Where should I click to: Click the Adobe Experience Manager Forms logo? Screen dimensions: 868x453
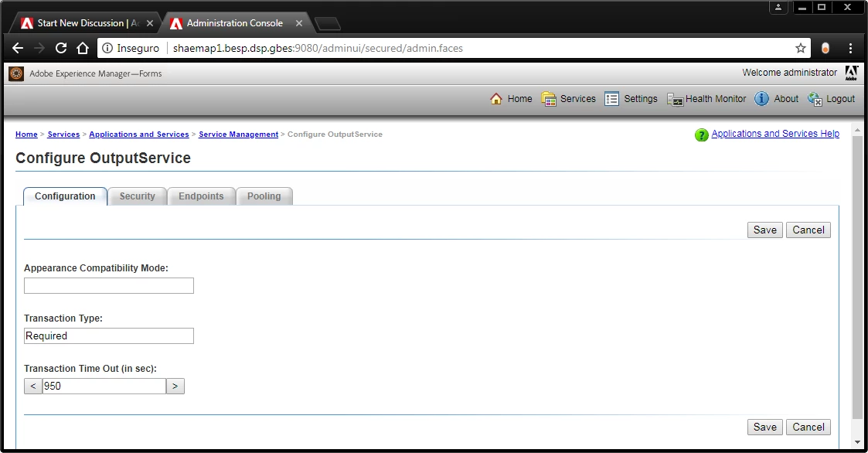(x=16, y=73)
